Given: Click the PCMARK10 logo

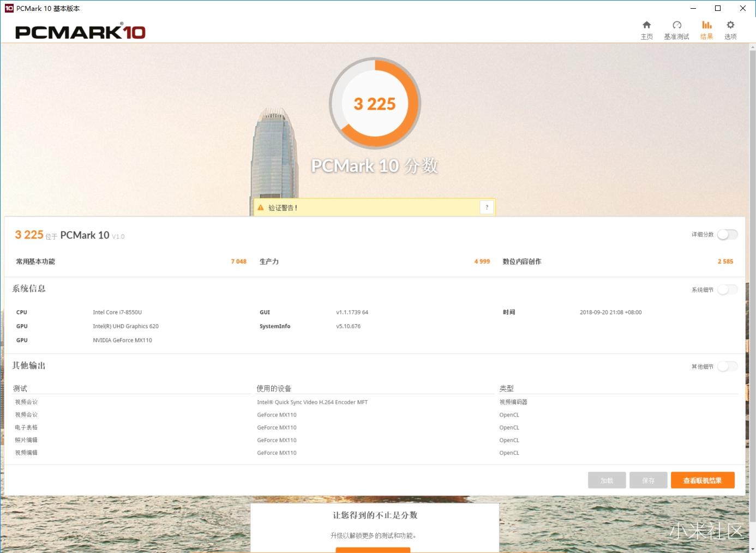Looking at the screenshot, I should tap(80, 32).
